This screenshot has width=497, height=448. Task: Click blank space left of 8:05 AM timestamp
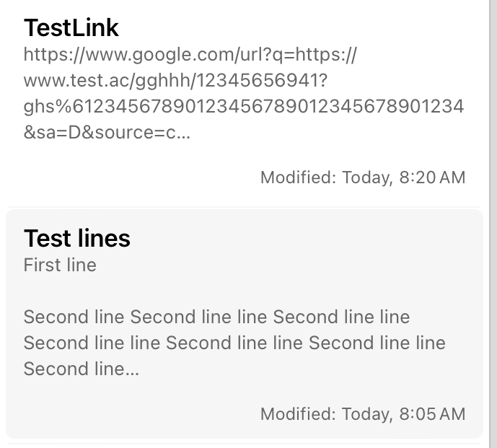(139, 414)
